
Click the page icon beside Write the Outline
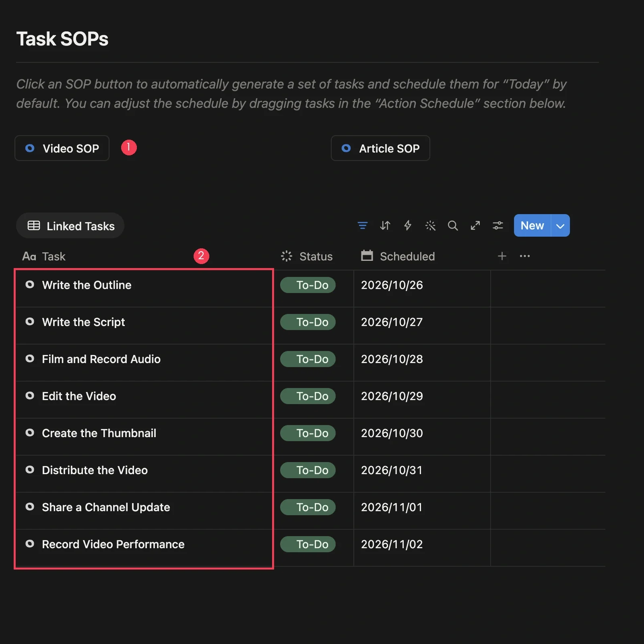(x=30, y=285)
